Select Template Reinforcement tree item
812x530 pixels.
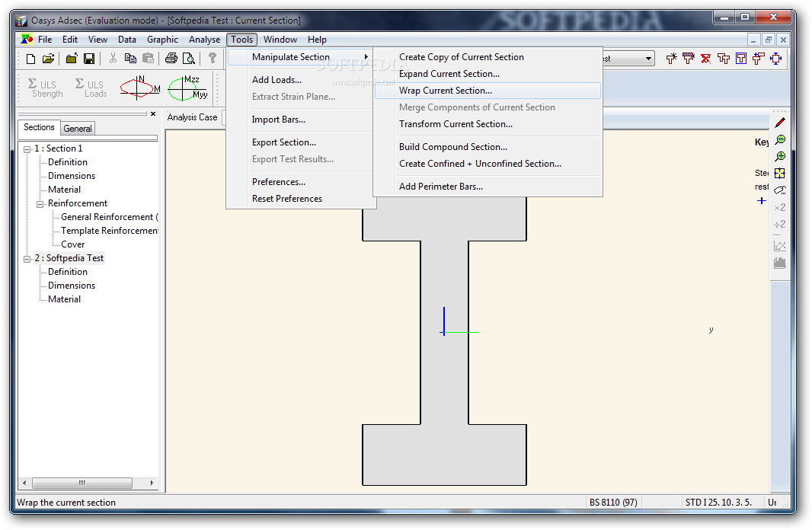pos(109,231)
